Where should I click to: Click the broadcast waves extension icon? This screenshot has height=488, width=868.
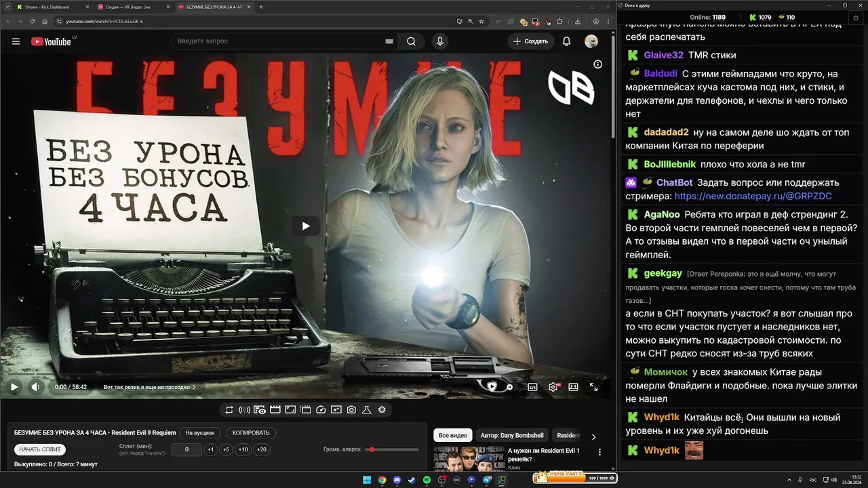pos(244,409)
